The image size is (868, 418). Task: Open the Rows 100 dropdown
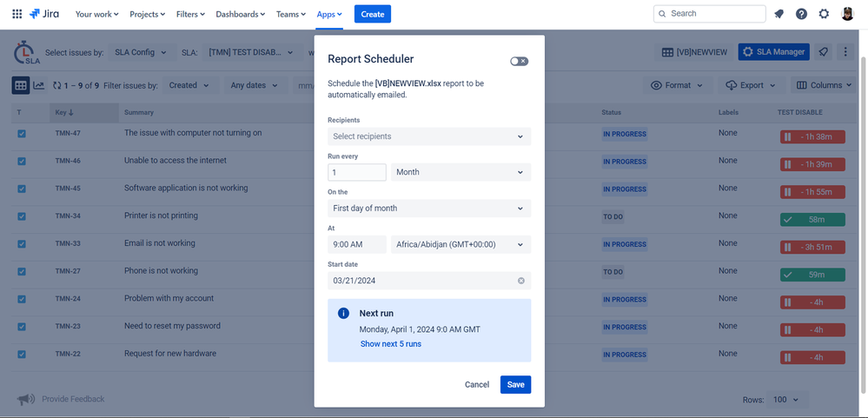click(787, 399)
